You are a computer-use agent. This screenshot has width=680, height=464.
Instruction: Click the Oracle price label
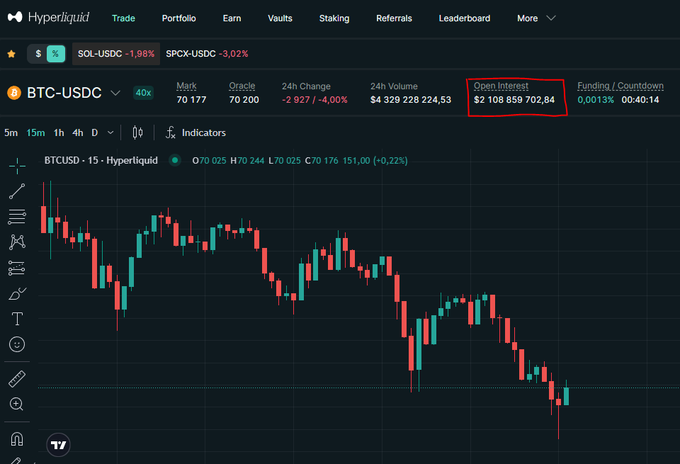pyautogui.click(x=242, y=86)
